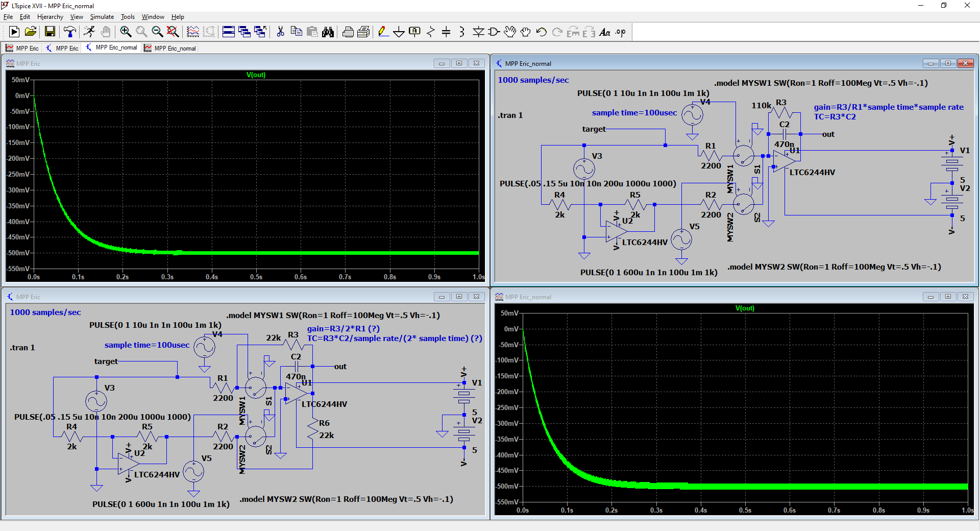Choose the Resistor placement tool

click(x=430, y=32)
